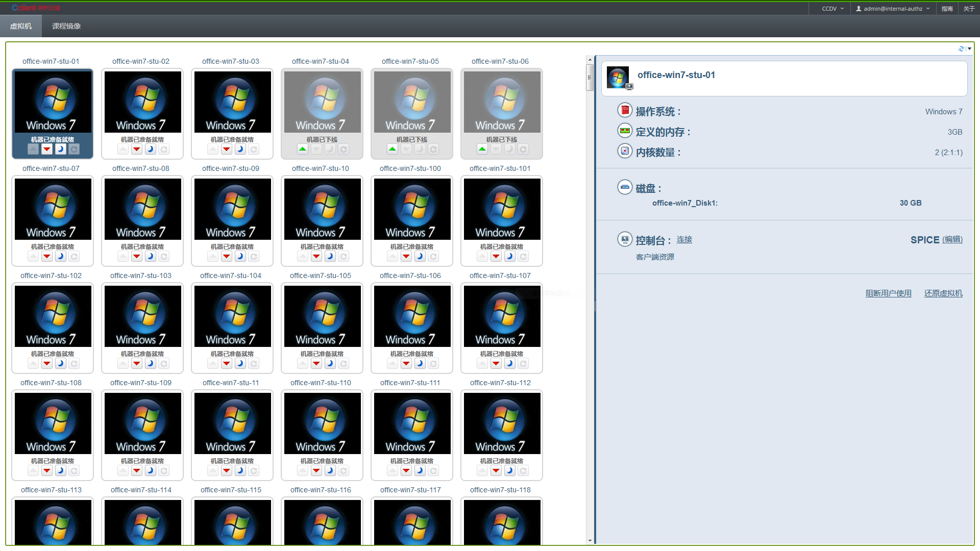The image size is (980, 551).
Task: Open the 指南 guide menu item
Action: tap(947, 9)
